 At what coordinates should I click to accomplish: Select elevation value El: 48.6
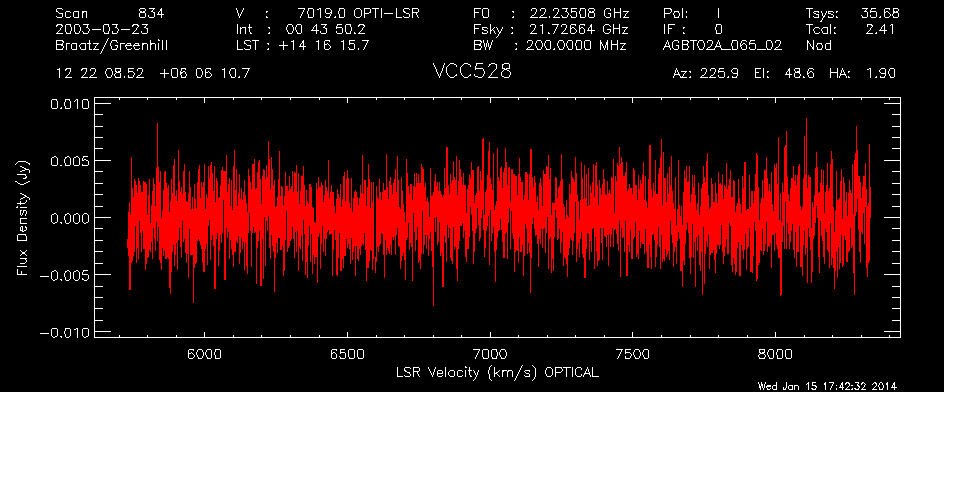point(784,74)
